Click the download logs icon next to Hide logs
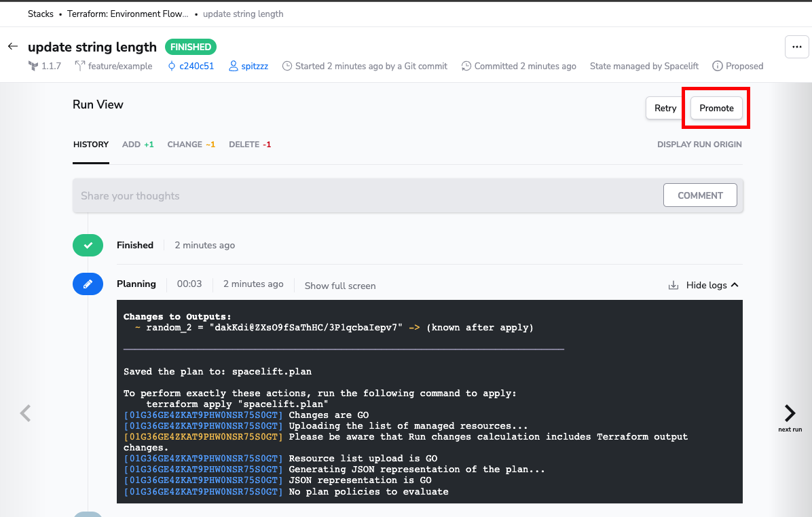The image size is (812, 517). (673, 285)
